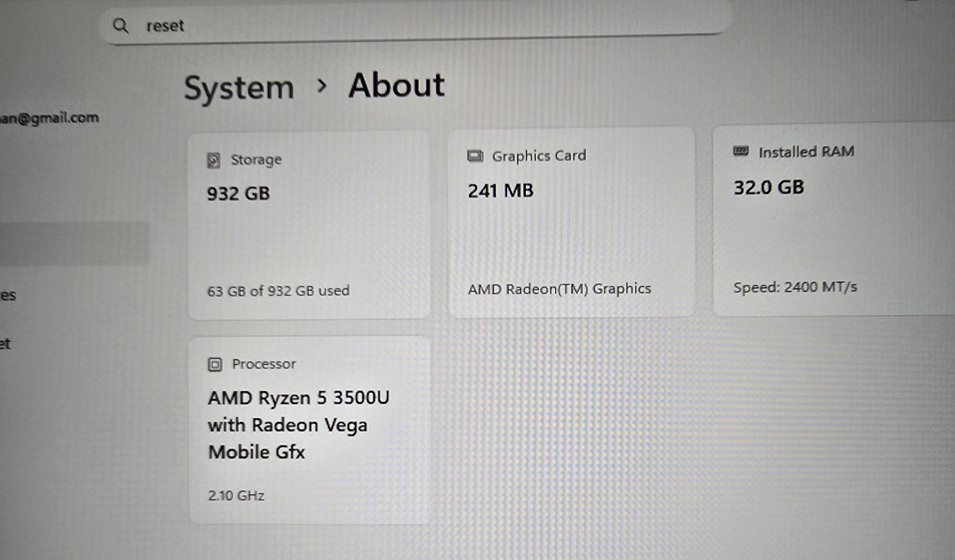Image resolution: width=955 pixels, height=560 pixels.
Task: Select the highlighted sidebar navigation item
Action: click(x=74, y=243)
